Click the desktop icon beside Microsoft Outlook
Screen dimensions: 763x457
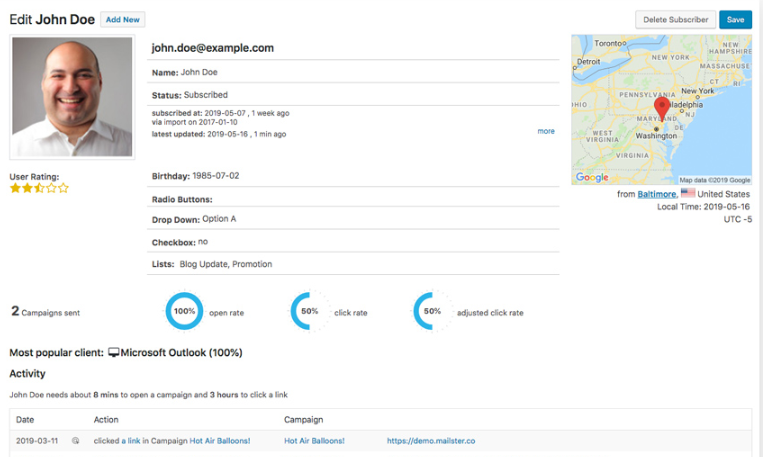click(x=114, y=353)
